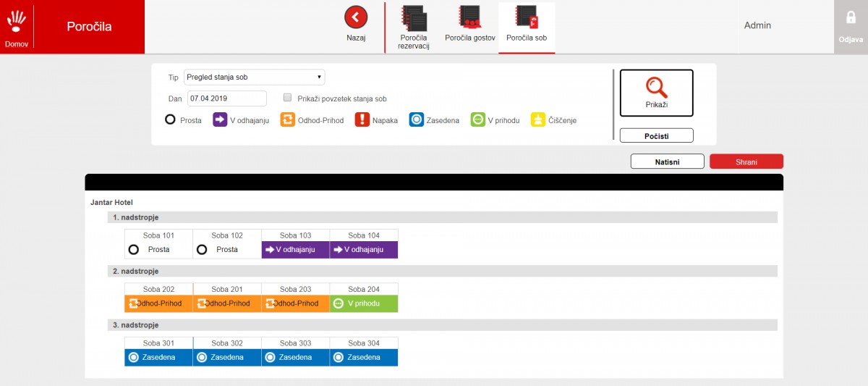Switch to the Poročila sob tab

click(527, 28)
